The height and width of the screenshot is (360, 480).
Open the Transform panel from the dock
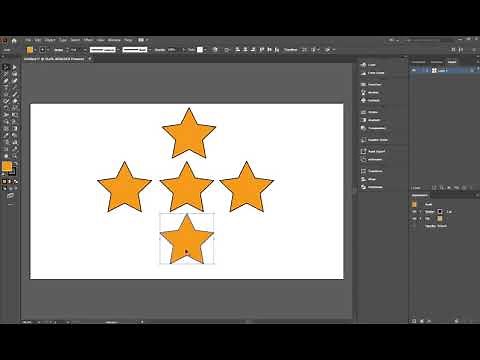point(372,171)
